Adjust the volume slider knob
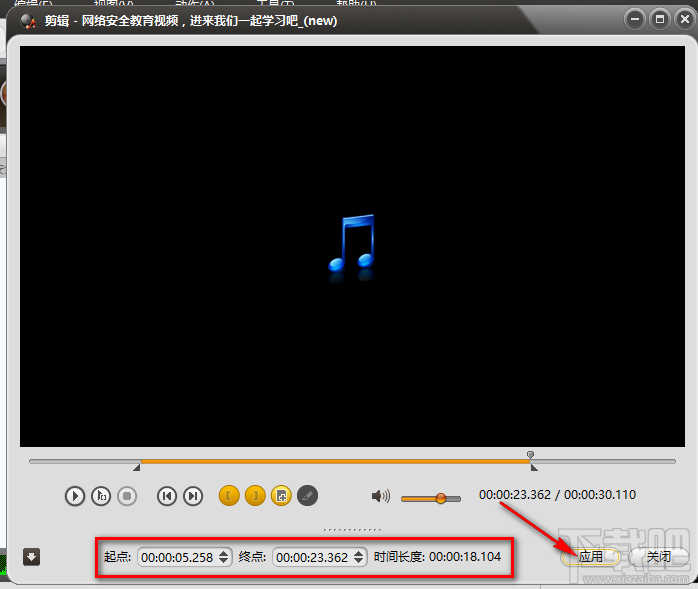The height and width of the screenshot is (589, 698). click(441, 498)
